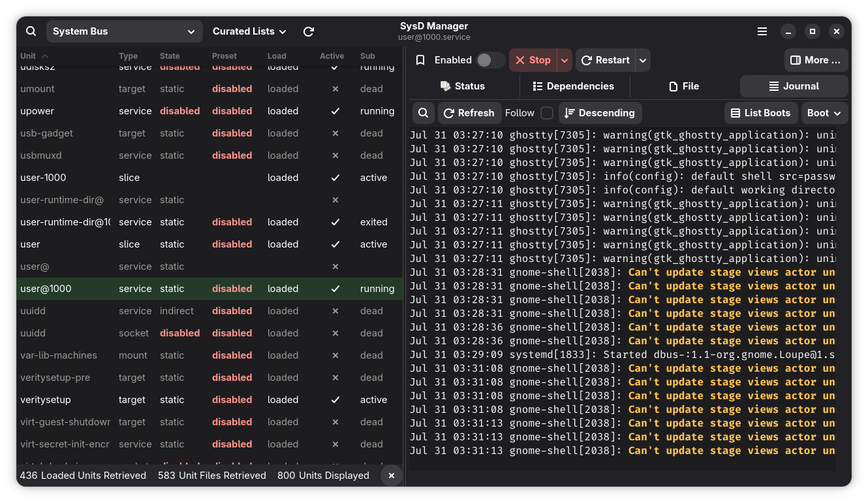Search the journal with magnifier button

tap(423, 113)
